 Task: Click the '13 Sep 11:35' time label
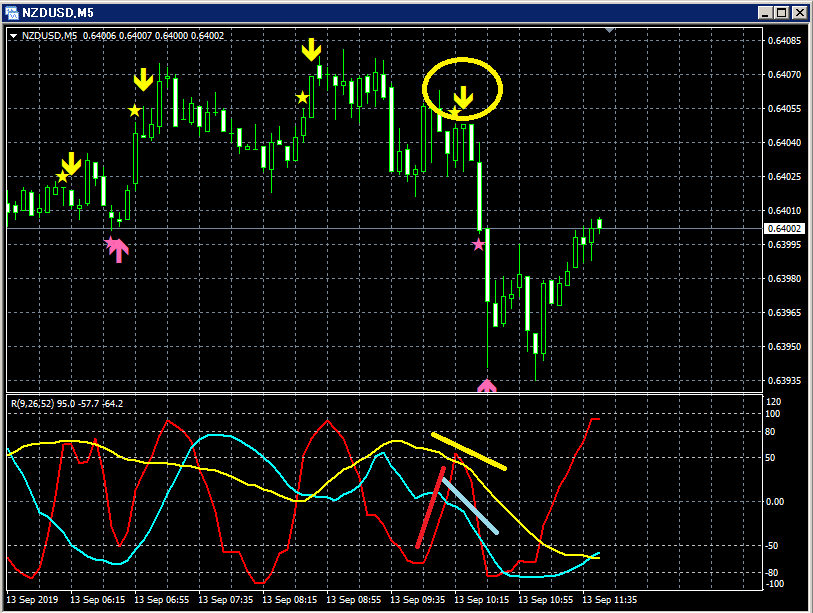tap(610, 600)
